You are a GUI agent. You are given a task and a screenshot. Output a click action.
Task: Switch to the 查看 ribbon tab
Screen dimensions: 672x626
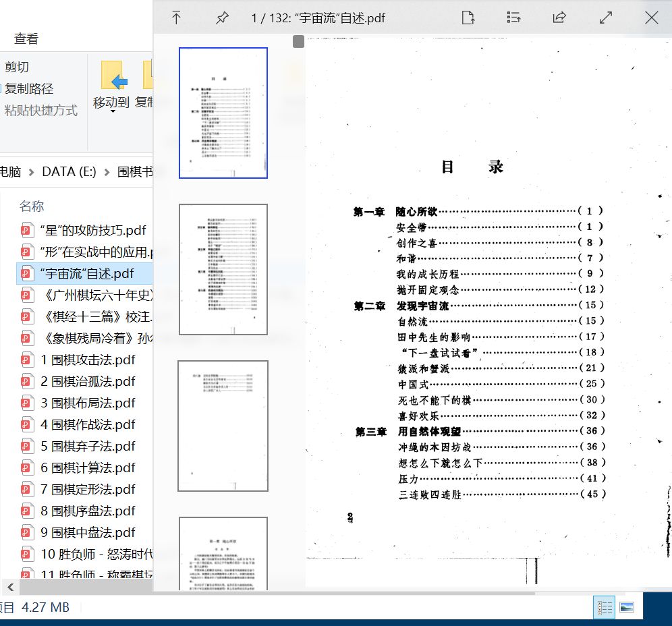(25, 39)
